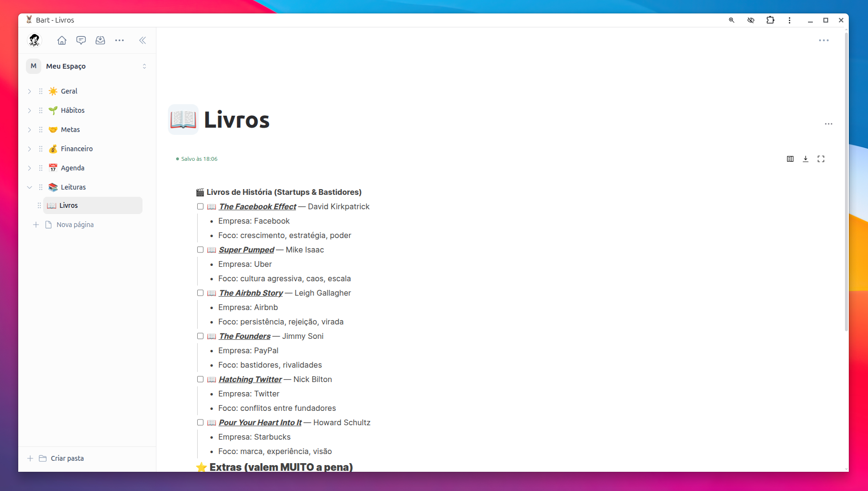Collapse the Leituras folder chevron

pos(29,187)
